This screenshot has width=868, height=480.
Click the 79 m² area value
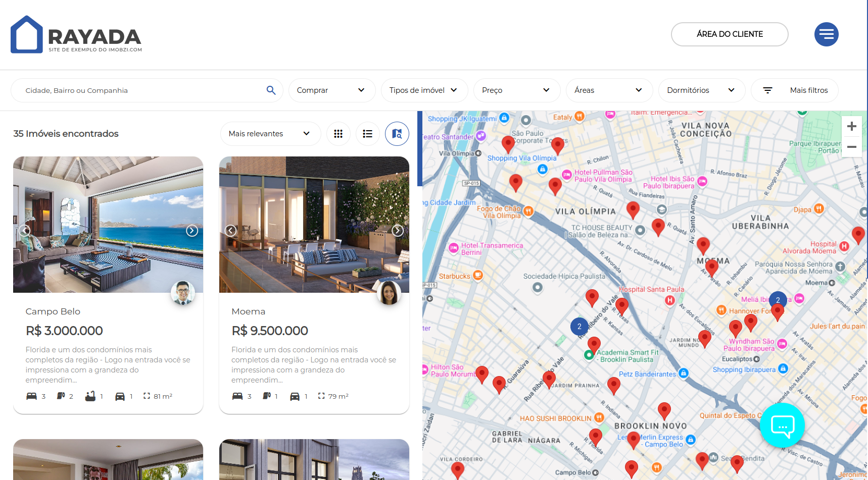(x=338, y=396)
